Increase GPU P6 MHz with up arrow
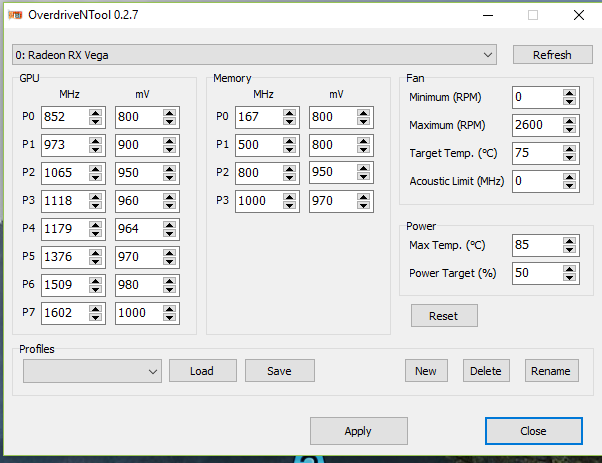Image resolution: width=602 pixels, height=463 pixels. point(95,281)
